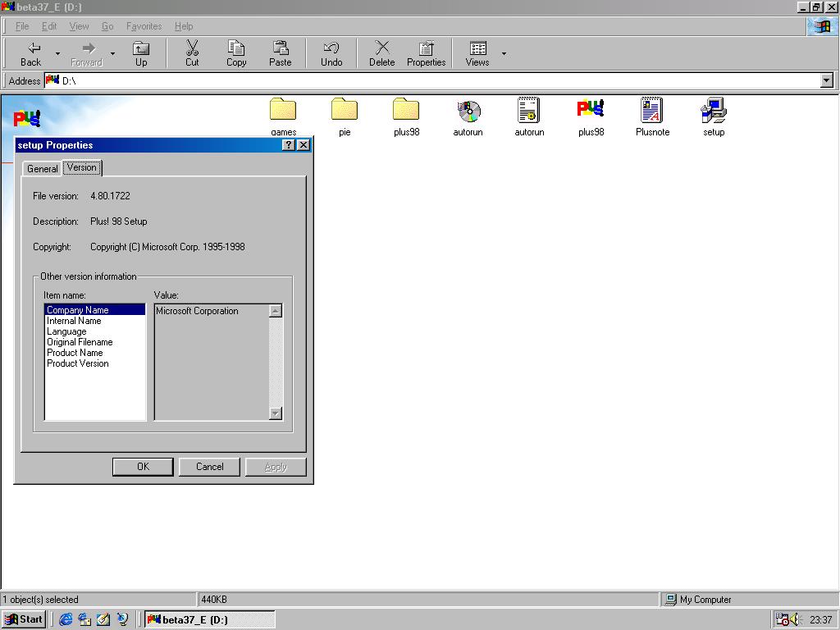Screen dimensions: 840x630
Task: Expand the Address bar dropdown
Action: pos(827,81)
